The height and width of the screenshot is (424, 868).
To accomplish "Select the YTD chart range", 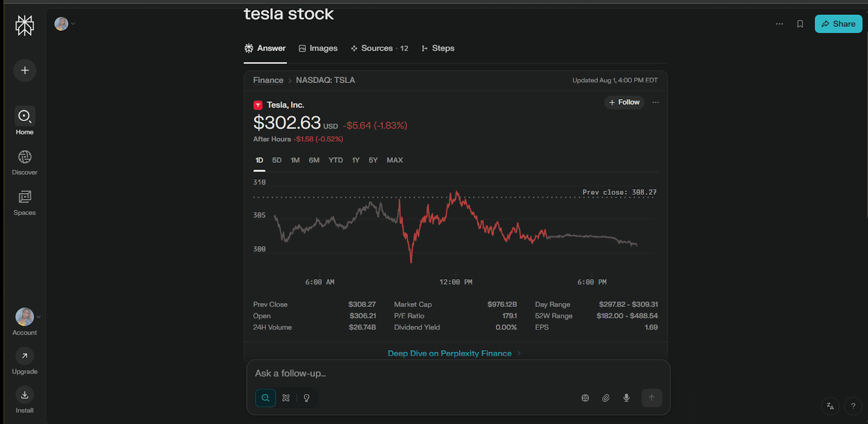I will [336, 160].
